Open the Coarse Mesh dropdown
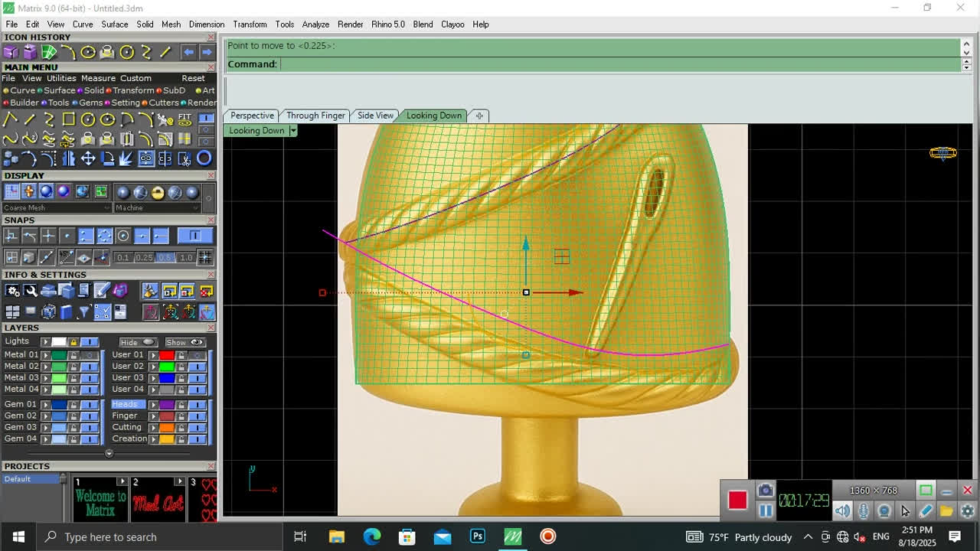The image size is (980, 551). coord(57,207)
